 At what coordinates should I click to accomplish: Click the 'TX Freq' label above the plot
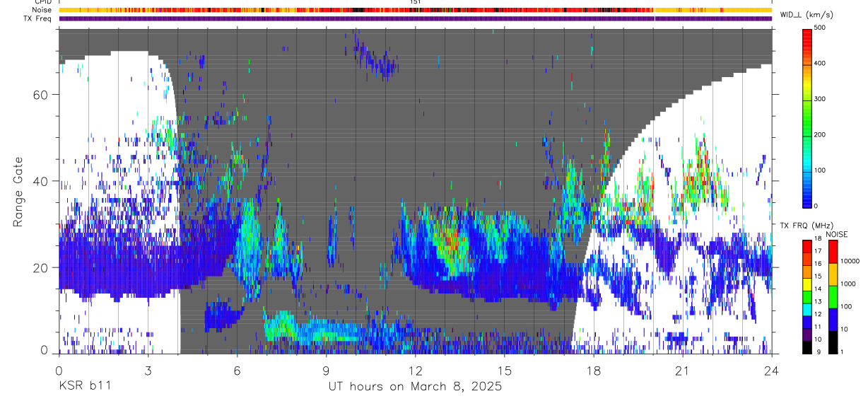37,18
